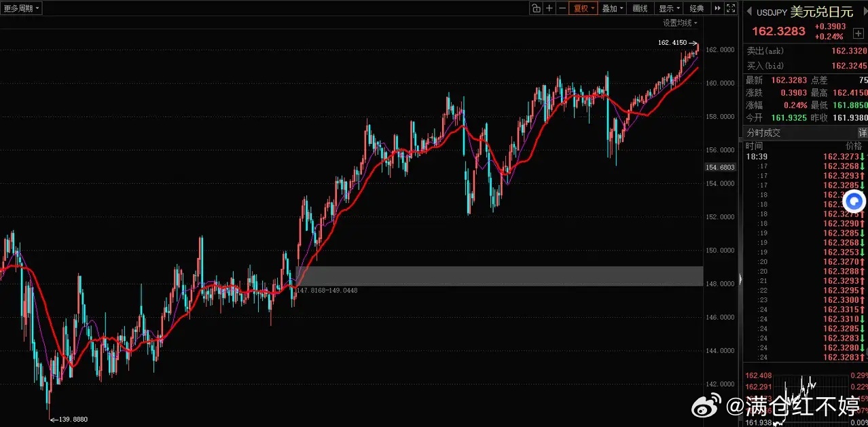Click the 买入(bid) price 162.3245

[x=849, y=66]
